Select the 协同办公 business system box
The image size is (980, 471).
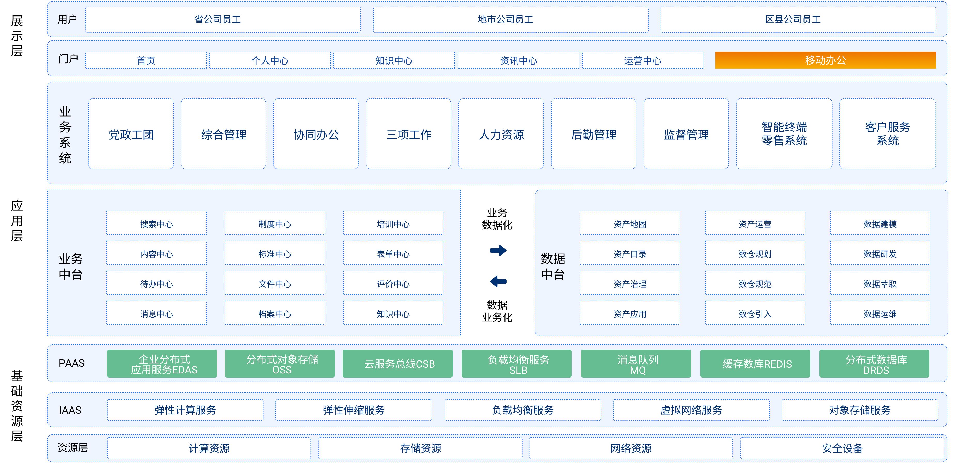[x=316, y=134]
